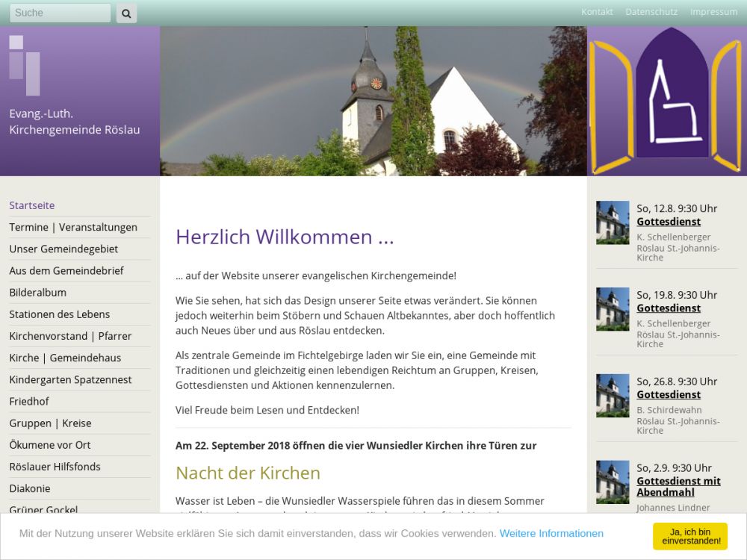
Task: Click the purple church cross logo icon
Action: (25, 65)
